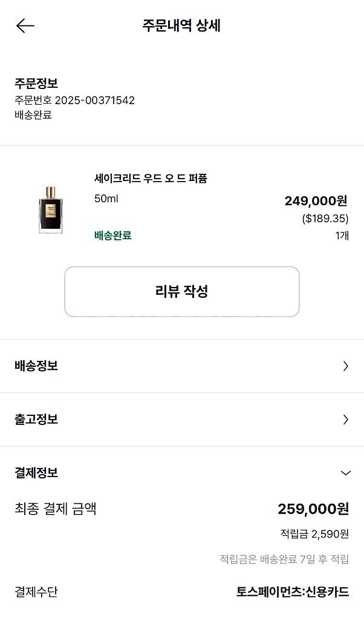Click the down chevron beside 결제정보

coord(346,473)
